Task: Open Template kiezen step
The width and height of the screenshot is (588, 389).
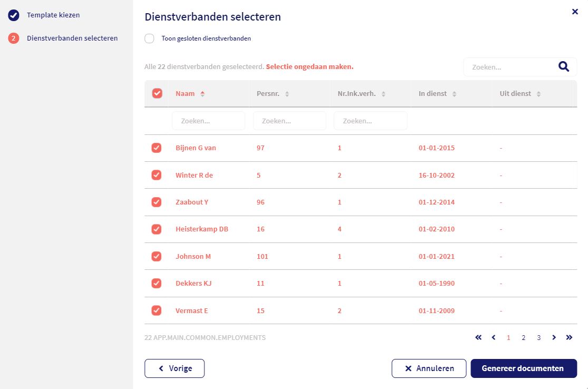Action: pyautogui.click(x=53, y=15)
